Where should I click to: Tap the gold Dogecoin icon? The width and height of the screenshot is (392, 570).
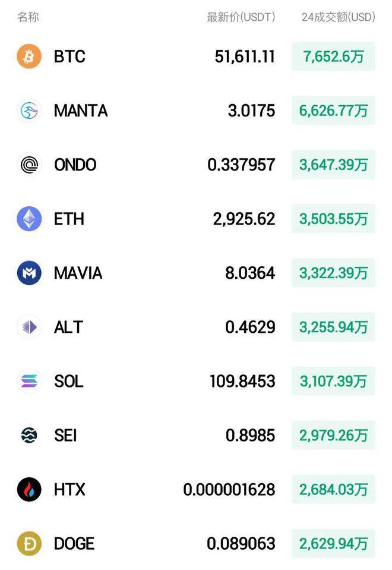coord(29,543)
